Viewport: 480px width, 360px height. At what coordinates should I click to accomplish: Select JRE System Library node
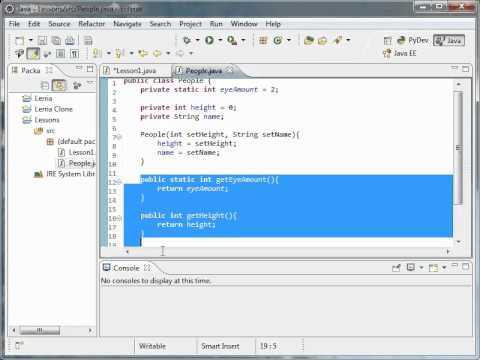[x=65, y=174]
